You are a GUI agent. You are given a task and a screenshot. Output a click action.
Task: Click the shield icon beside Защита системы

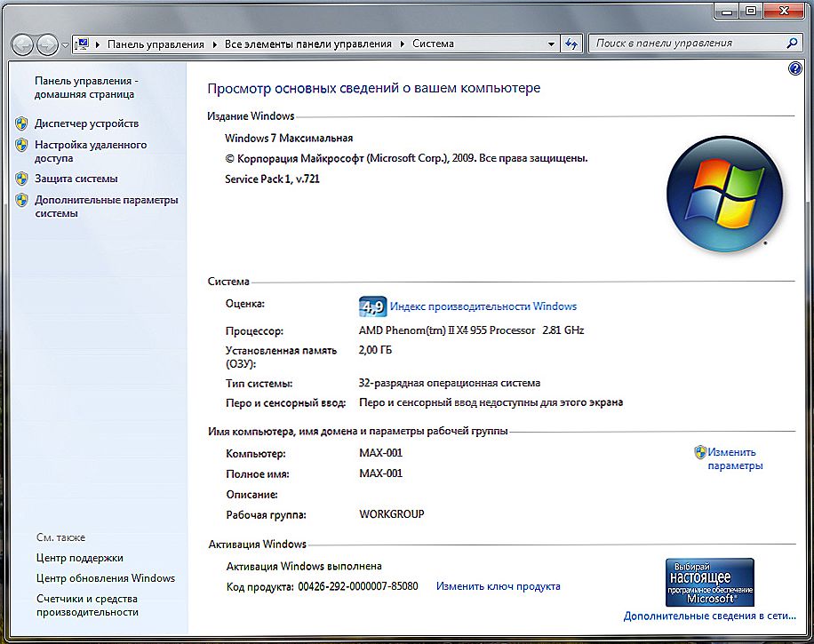coord(22,179)
